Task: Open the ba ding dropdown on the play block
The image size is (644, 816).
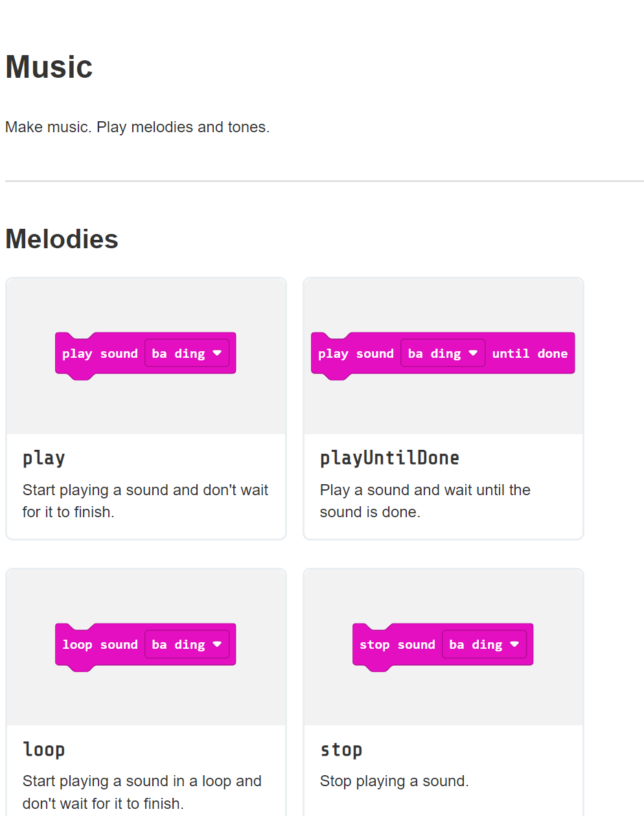Action: pos(187,353)
